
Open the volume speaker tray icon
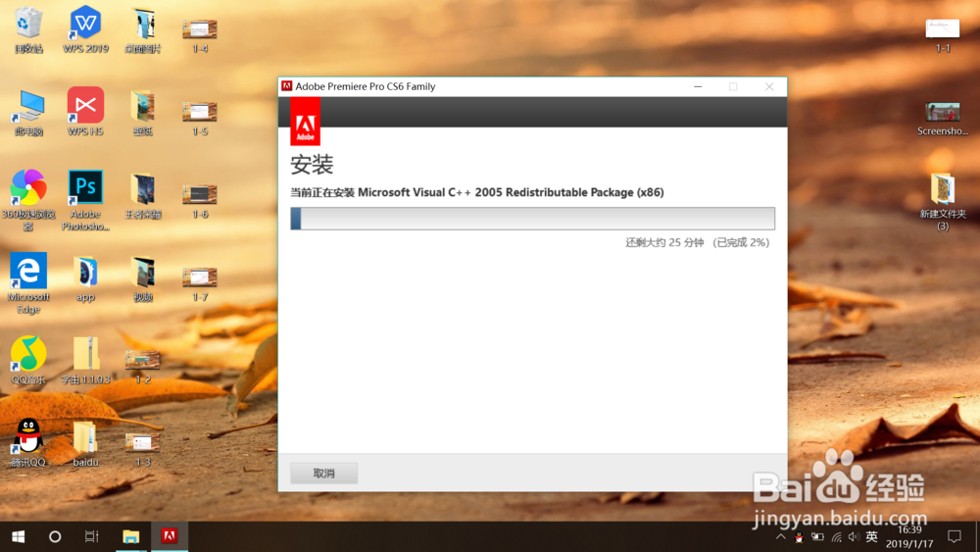pyautogui.click(x=854, y=536)
